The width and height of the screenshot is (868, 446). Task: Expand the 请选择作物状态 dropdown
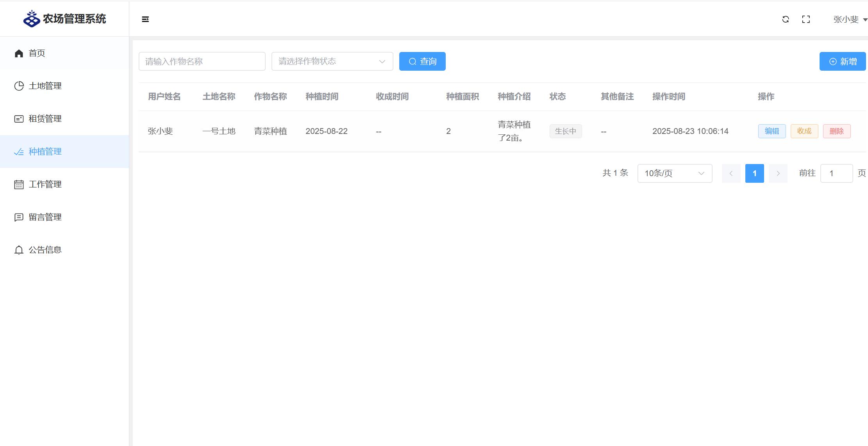(x=332, y=61)
